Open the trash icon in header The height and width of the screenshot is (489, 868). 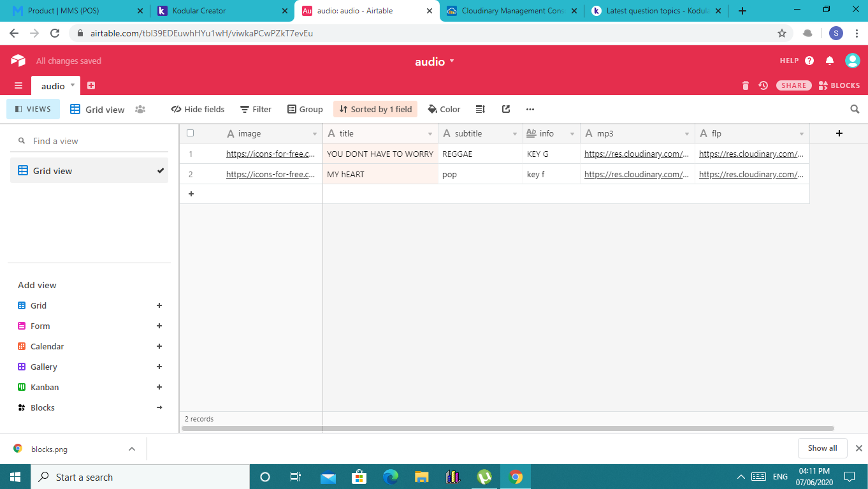click(x=746, y=85)
